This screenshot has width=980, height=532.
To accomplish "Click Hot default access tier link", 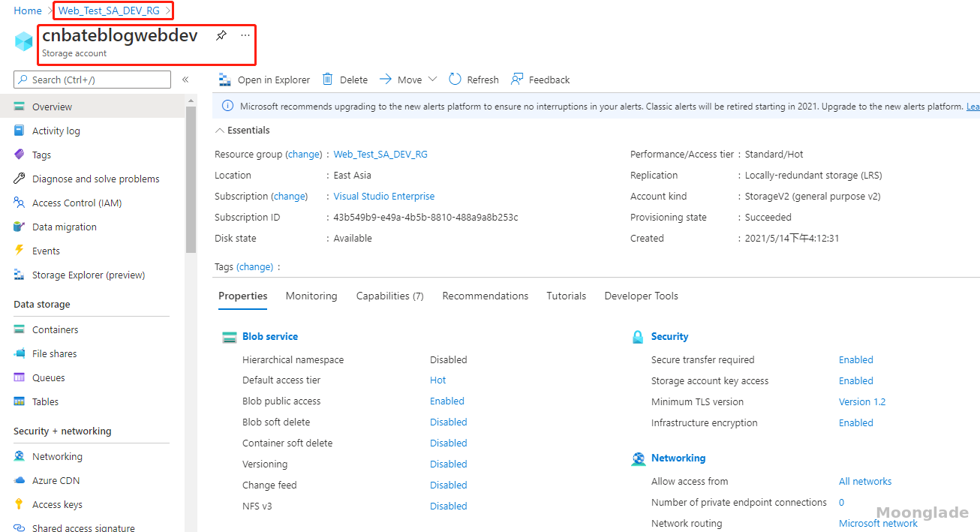I will tap(438, 380).
